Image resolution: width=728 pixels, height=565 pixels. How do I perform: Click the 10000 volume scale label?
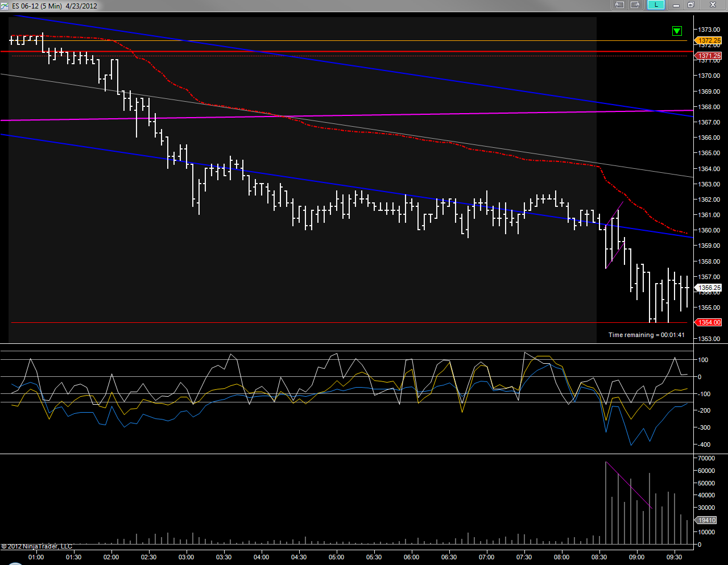click(x=707, y=533)
